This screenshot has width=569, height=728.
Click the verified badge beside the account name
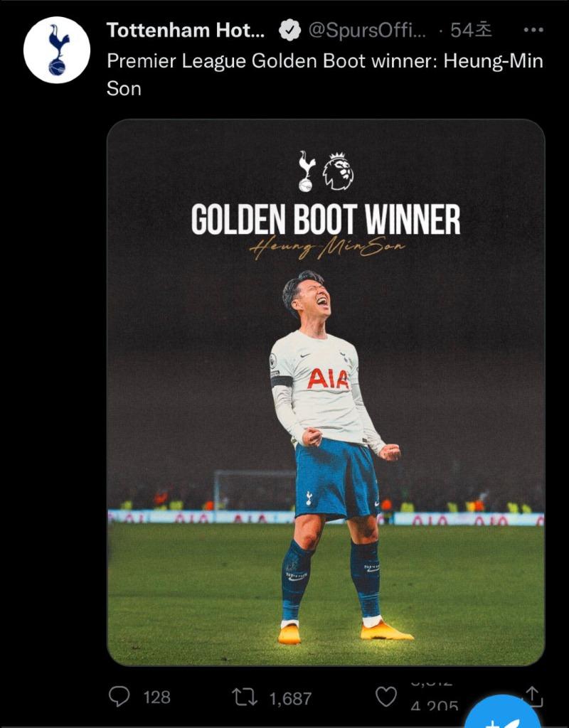point(290,31)
